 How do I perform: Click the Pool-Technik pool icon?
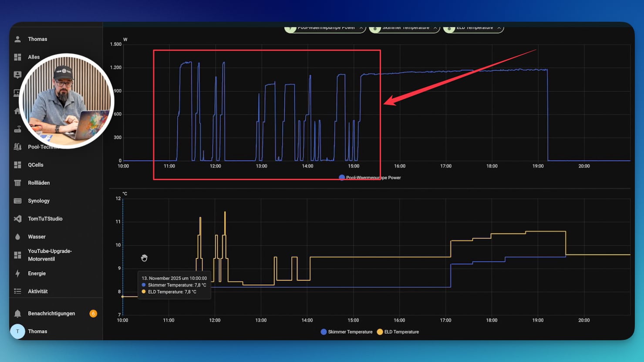(x=17, y=147)
